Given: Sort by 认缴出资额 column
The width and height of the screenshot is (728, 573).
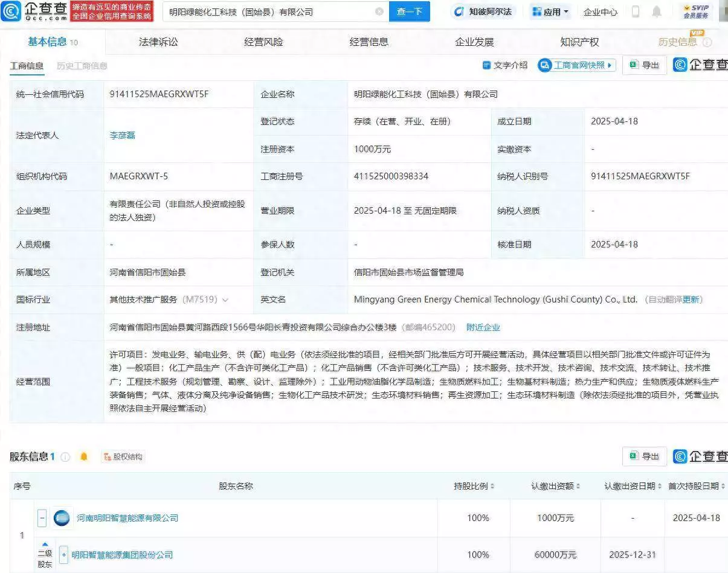Looking at the screenshot, I should pos(555,486).
